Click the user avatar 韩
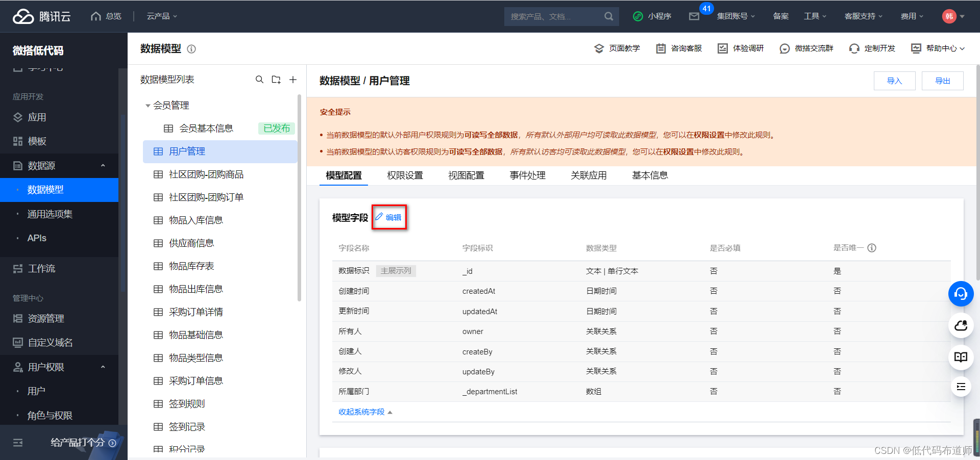 click(x=949, y=16)
